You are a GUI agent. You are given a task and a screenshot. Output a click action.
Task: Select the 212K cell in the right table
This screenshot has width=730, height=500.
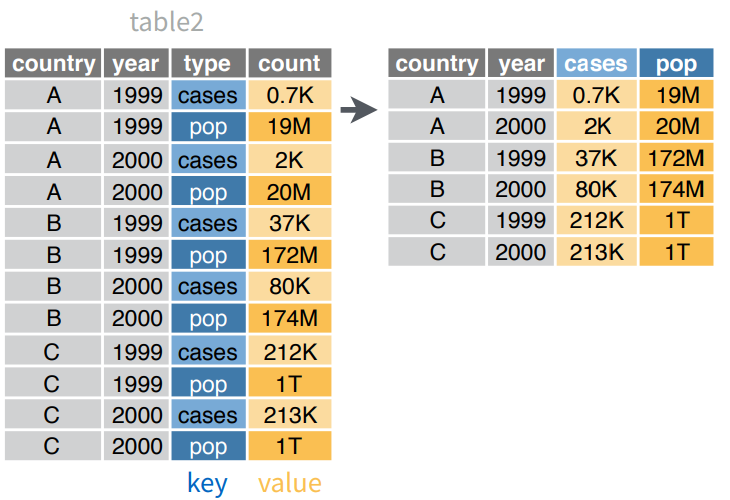(x=596, y=220)
